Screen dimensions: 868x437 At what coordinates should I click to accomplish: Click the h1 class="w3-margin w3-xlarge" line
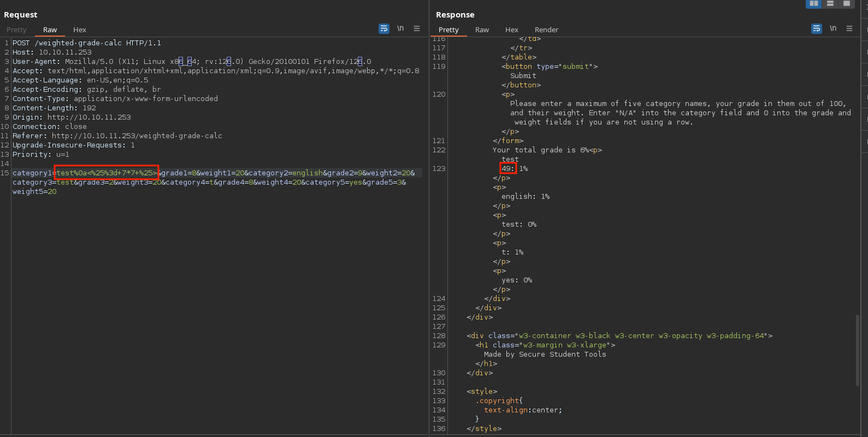[x=545, y=345]
